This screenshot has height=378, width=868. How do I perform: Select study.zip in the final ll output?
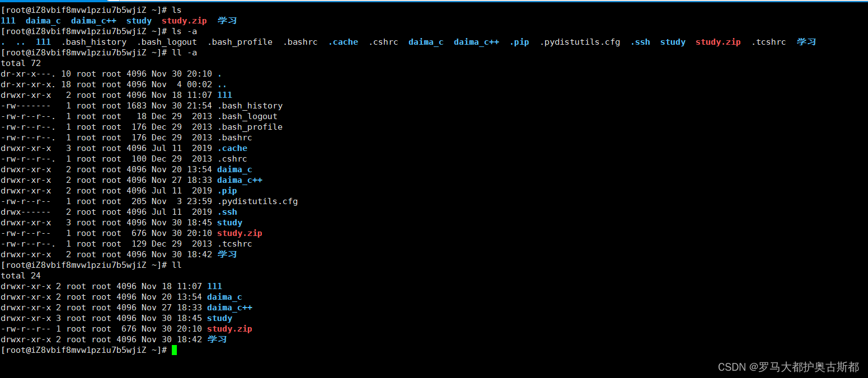click(229, 328)
